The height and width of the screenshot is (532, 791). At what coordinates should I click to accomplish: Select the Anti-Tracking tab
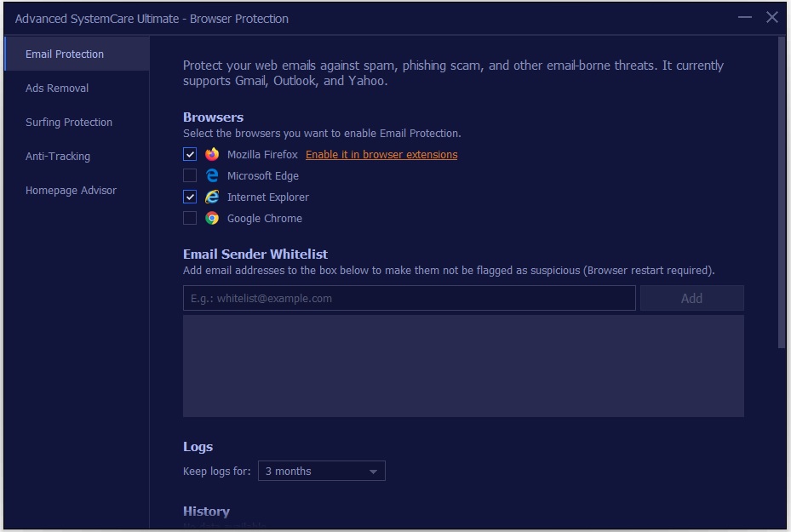point(77,157)
